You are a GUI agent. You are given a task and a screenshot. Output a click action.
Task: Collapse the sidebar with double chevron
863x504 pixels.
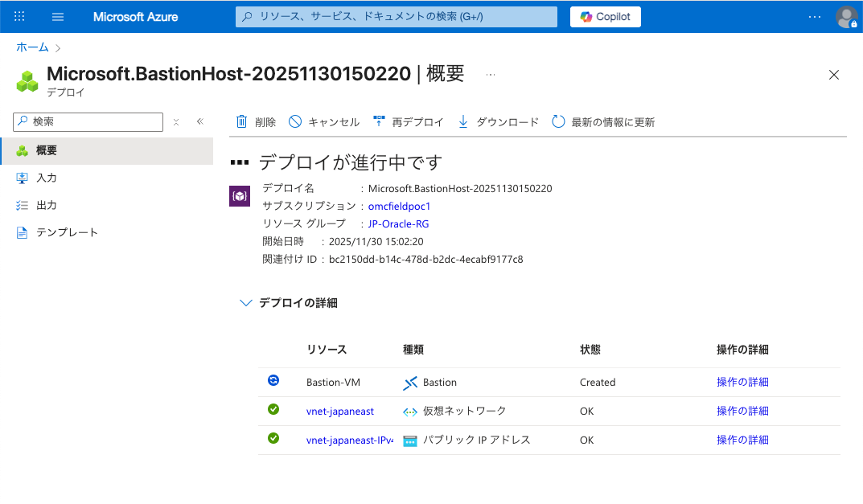point(200,121)
